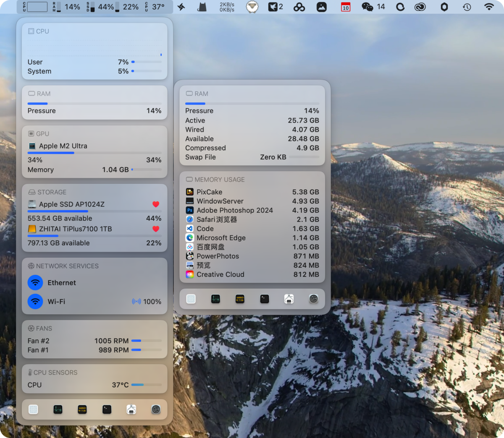Click the STORAGE section header
This screenshot has height=438, width=504.
[47, 192]
